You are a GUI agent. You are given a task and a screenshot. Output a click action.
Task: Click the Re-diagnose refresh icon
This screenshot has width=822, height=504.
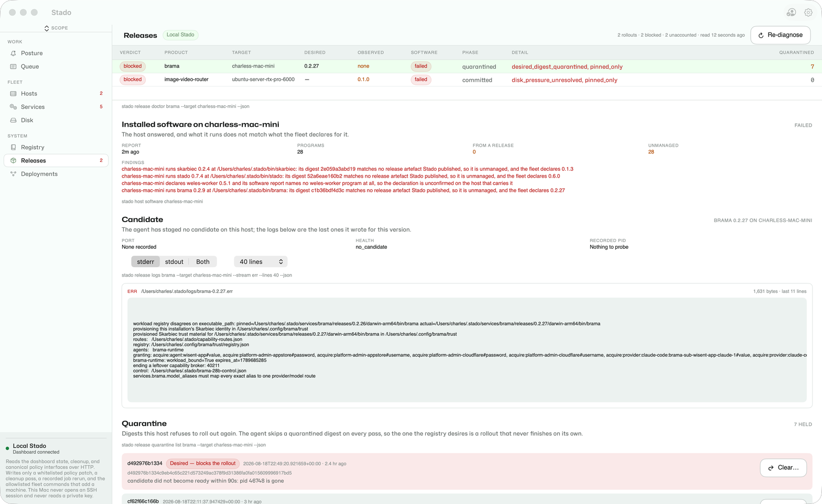pos(761,35)
